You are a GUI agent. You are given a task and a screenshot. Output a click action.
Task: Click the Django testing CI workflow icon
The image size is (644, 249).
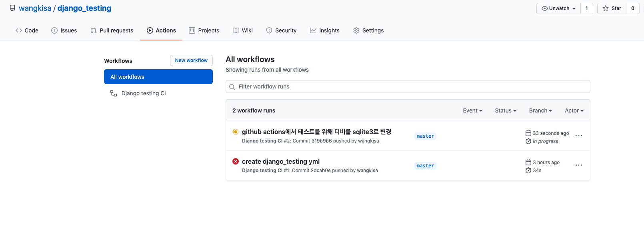click(x=114, y=93)
